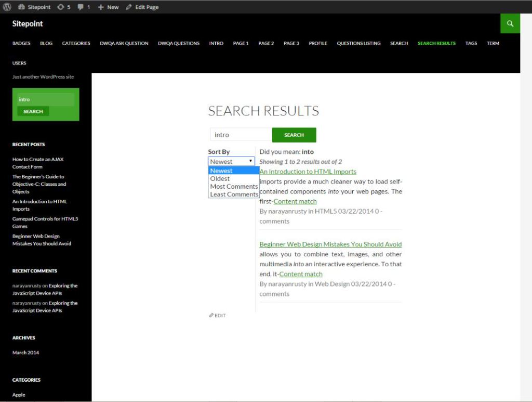Select Oldest from the sort list
Viewport: 532px width, 402px height.
(x=220, y=178)
